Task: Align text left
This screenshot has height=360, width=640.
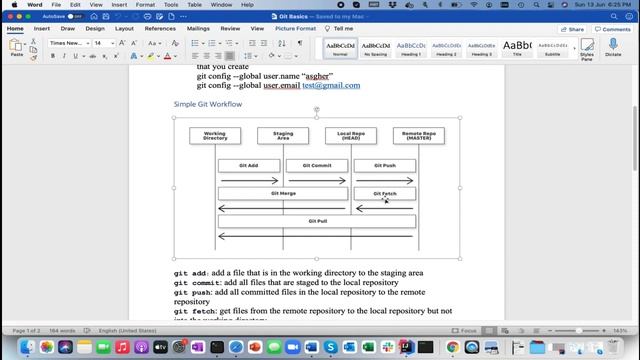Action: [195, 56]
